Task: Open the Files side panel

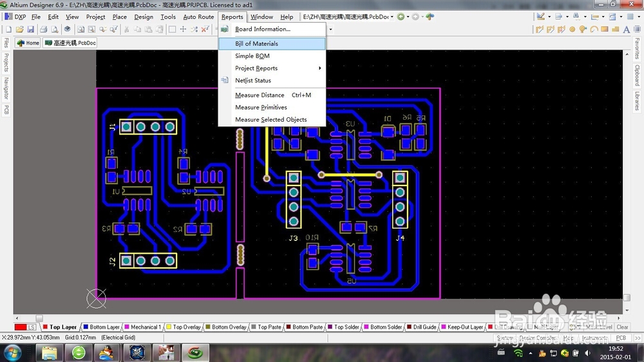Action: coord(6,43)
